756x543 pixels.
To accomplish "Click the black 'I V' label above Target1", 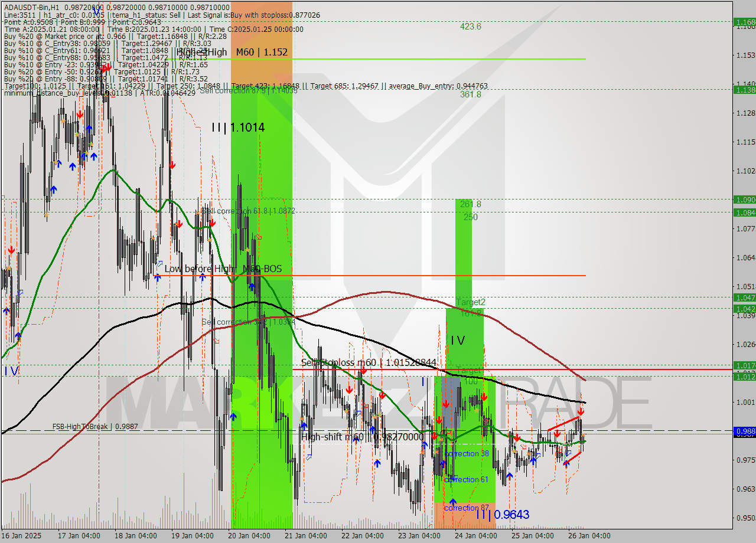I will tap(458, 341).
